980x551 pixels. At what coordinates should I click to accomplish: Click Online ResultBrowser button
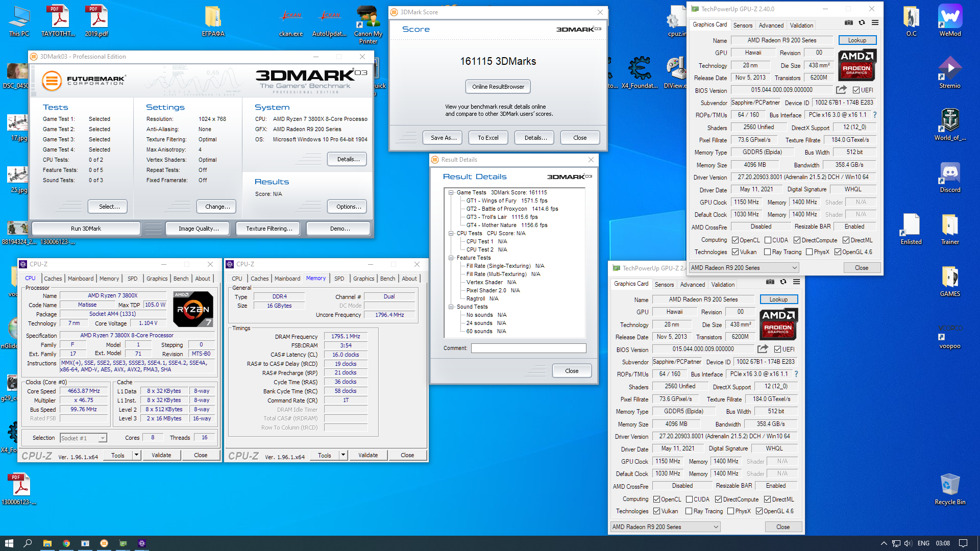(498, 87)
